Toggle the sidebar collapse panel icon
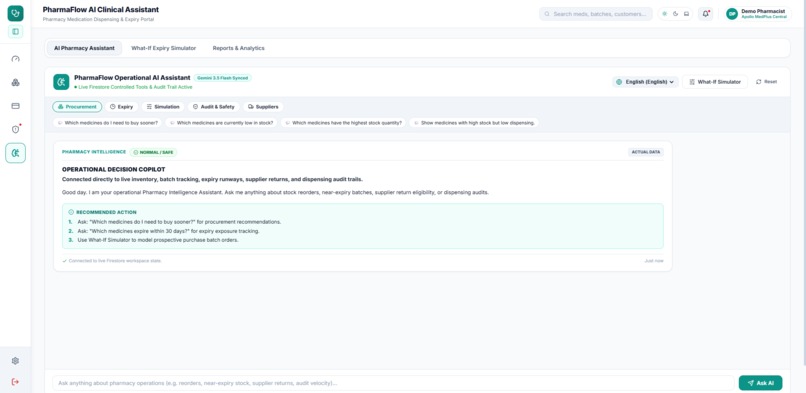This screenshot has width=806, height=393. pyautogui.click(x=15, y=32)
